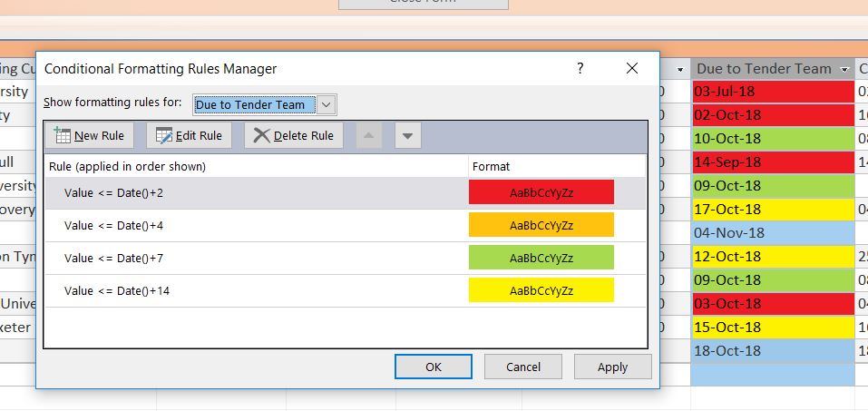The image size is (868, 411).
Task: Open the dialog help question mark
Action: click(x=580, y=68)
